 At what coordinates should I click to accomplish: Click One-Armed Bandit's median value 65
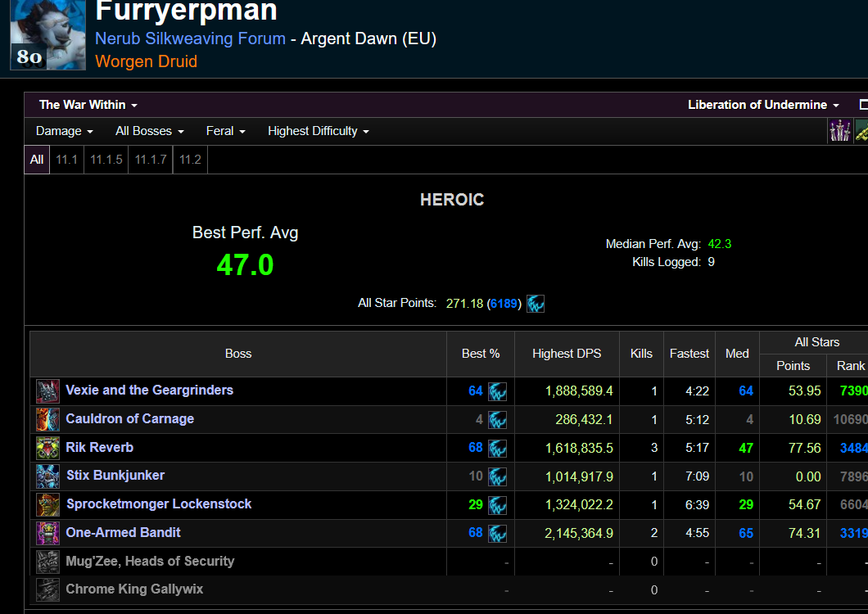746,533
